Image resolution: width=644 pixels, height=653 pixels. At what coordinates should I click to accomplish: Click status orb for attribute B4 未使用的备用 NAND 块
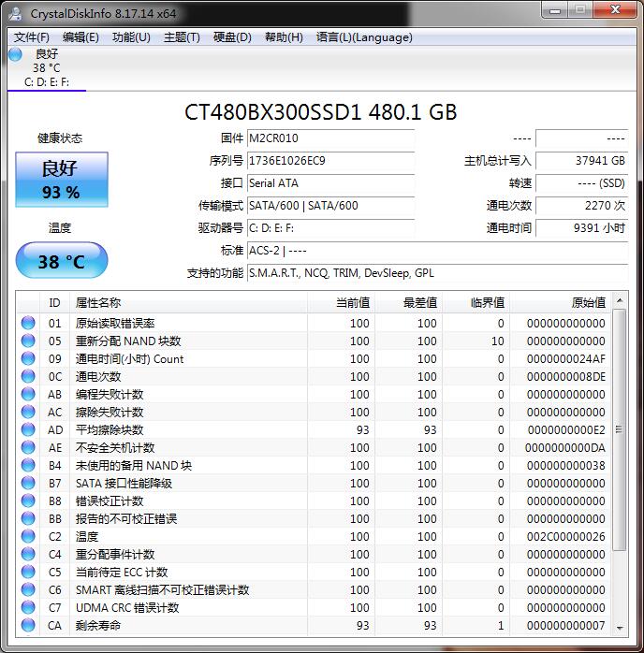coord(28,465)
